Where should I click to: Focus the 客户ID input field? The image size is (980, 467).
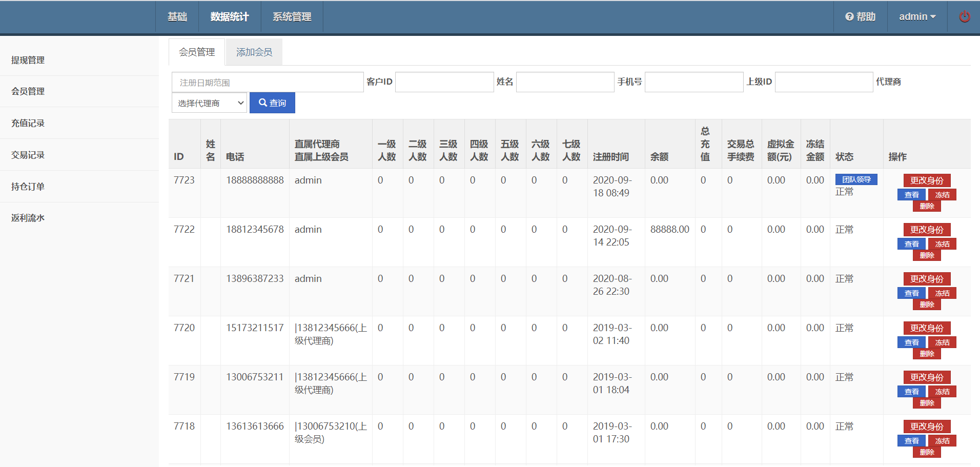coord(444,82)
